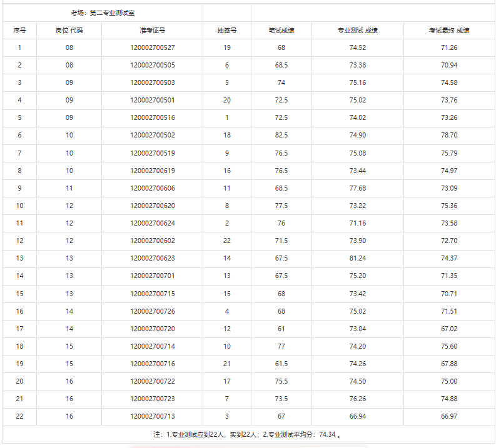Click the footnote about 专业测试平均分 74.34
The width and height of the screenshot is (496, 448).
248,434
